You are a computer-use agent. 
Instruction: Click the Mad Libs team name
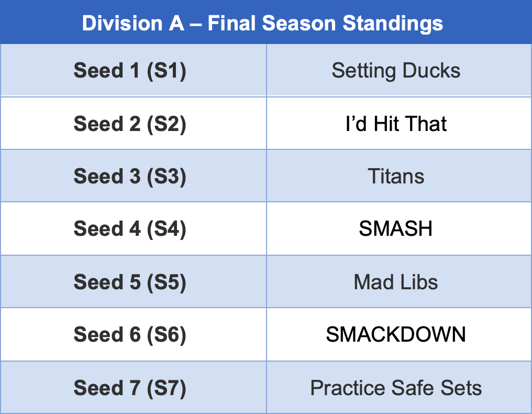(396, 282)
